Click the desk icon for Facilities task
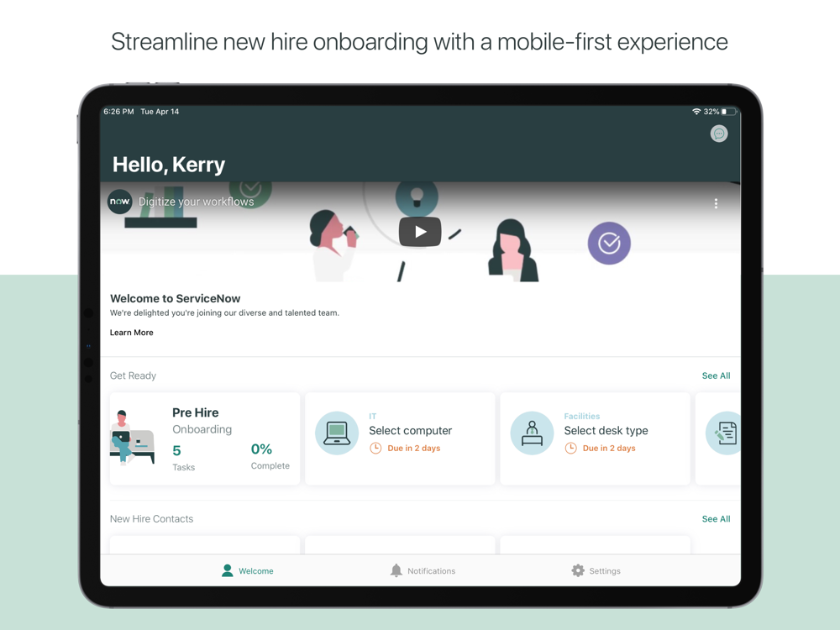 (x=532, y=433)
